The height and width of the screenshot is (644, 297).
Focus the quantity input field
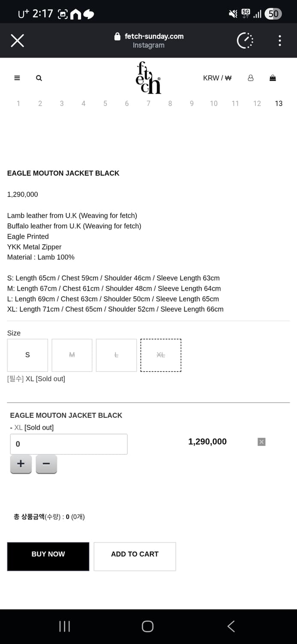point(69,444)
